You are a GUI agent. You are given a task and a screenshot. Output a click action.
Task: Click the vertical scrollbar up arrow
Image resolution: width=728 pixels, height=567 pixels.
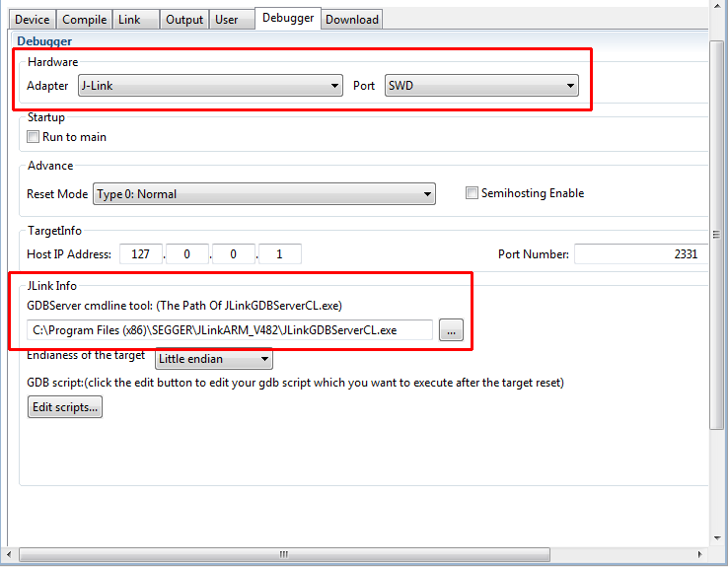click(718, 8)
